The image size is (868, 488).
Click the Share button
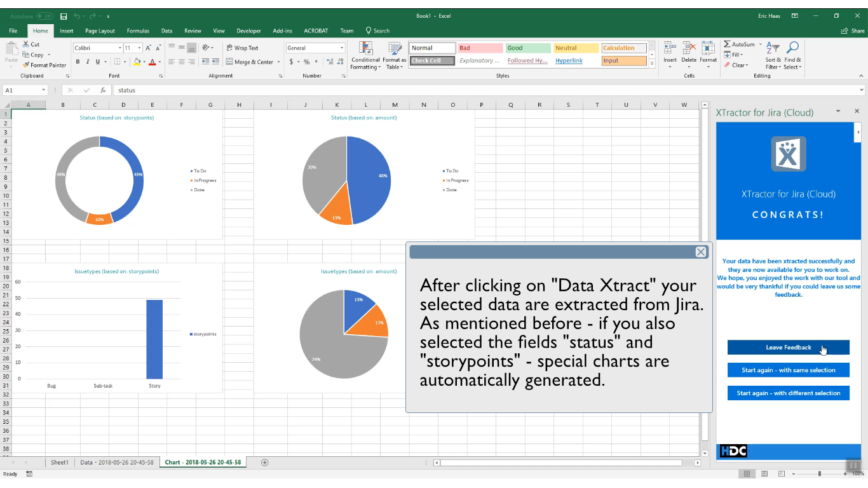853,30
